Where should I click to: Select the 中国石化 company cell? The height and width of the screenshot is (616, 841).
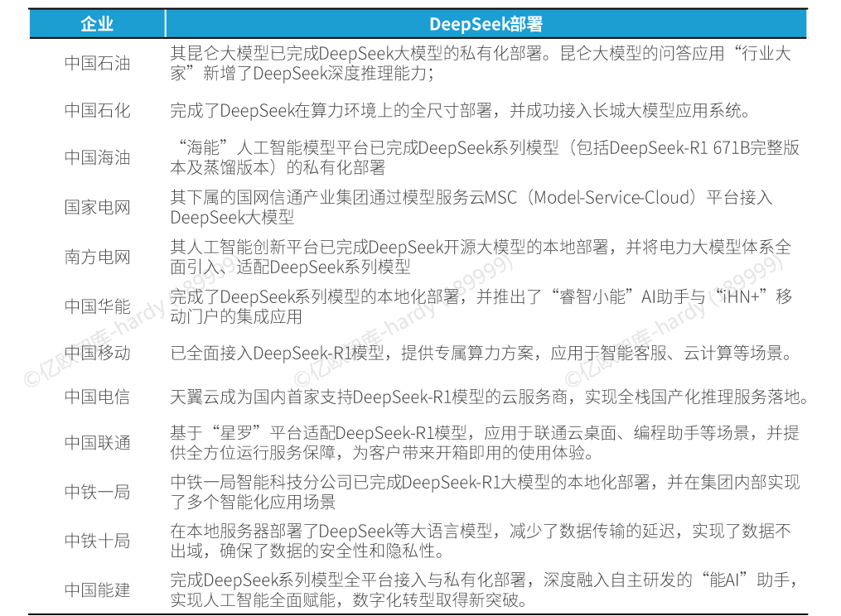point(97,110)
